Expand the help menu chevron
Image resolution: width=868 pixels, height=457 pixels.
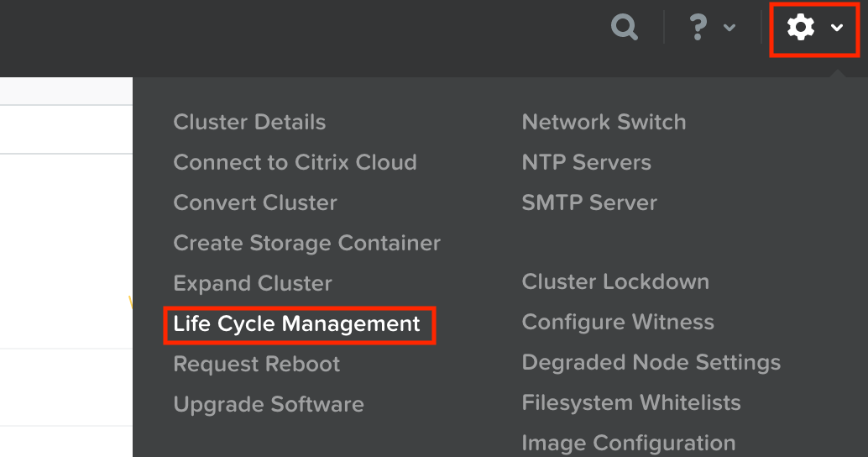[x=729, y=28]
